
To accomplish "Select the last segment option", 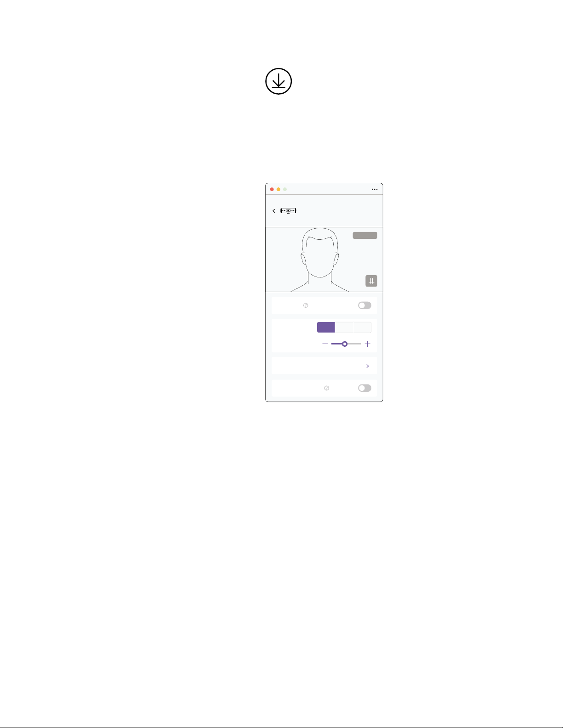I will click(362, 327).
